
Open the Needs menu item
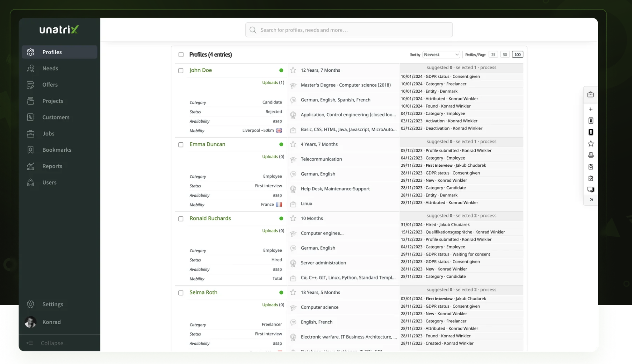coord(50,68)
